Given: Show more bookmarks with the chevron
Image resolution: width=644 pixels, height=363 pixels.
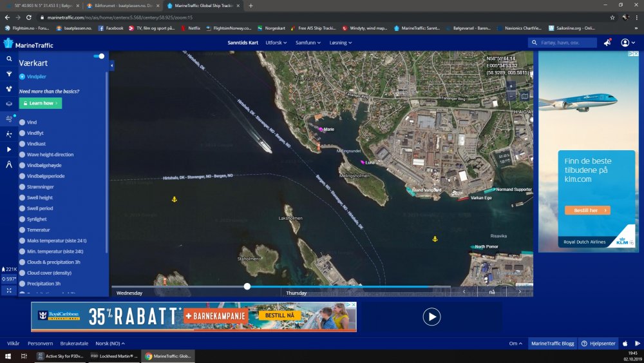Looking at the screenshot, I should click(636, 28).
